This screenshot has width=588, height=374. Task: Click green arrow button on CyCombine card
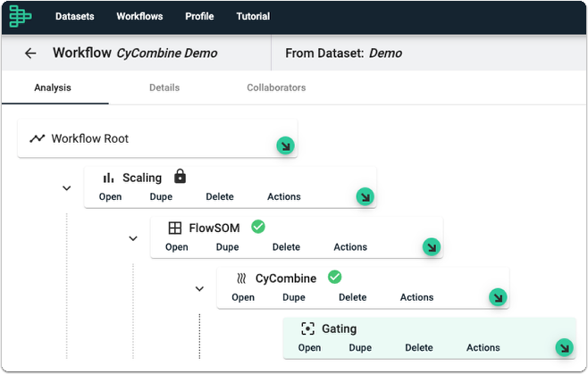498,297
